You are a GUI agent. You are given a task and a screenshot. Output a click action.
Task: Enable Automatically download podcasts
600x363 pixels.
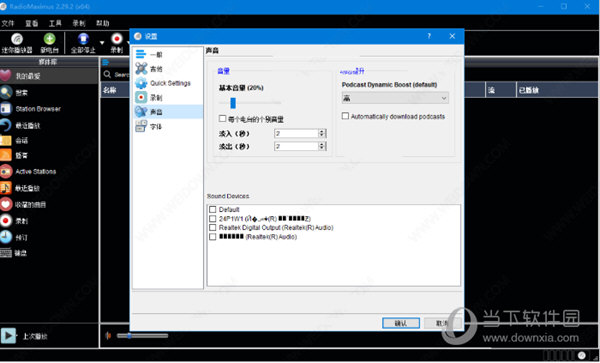[x=345, y=116]
